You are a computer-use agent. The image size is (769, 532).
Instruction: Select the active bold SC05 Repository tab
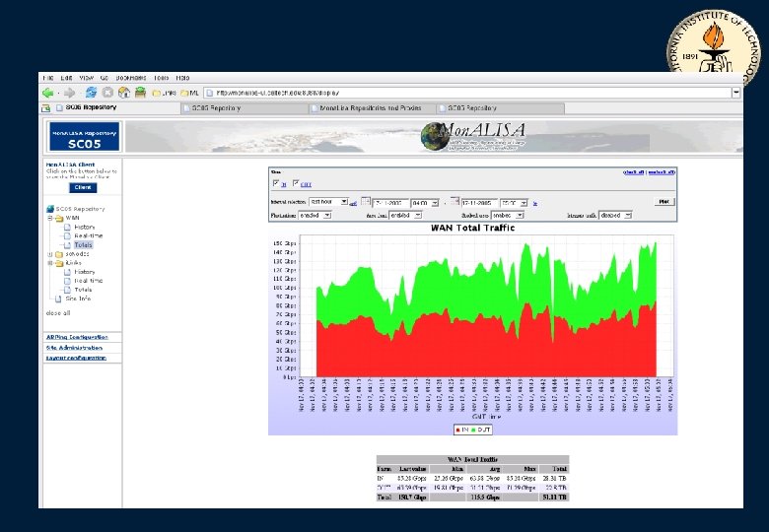110,107
